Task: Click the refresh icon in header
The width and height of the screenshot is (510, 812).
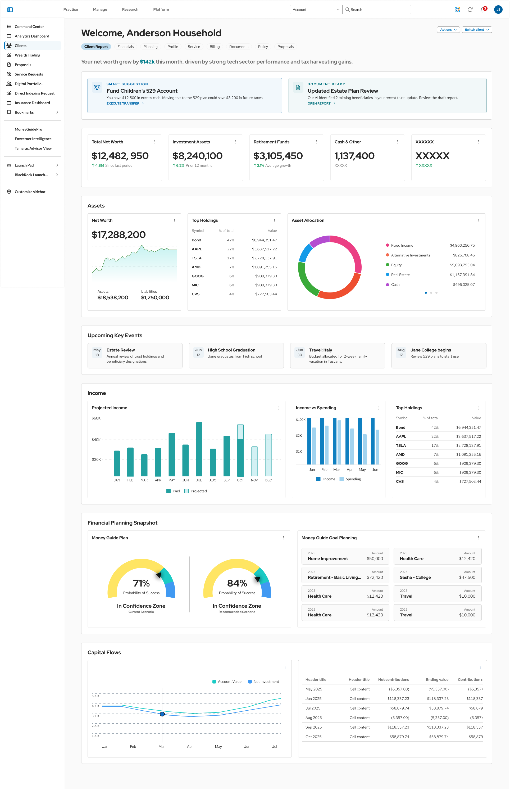Action: coord(470,10)
